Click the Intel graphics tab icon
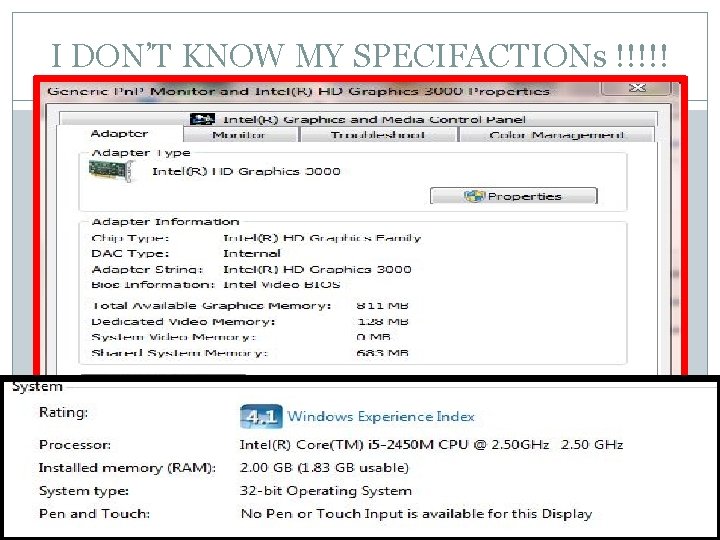Screen dimensions: 720x540 (x=202, y=119)
